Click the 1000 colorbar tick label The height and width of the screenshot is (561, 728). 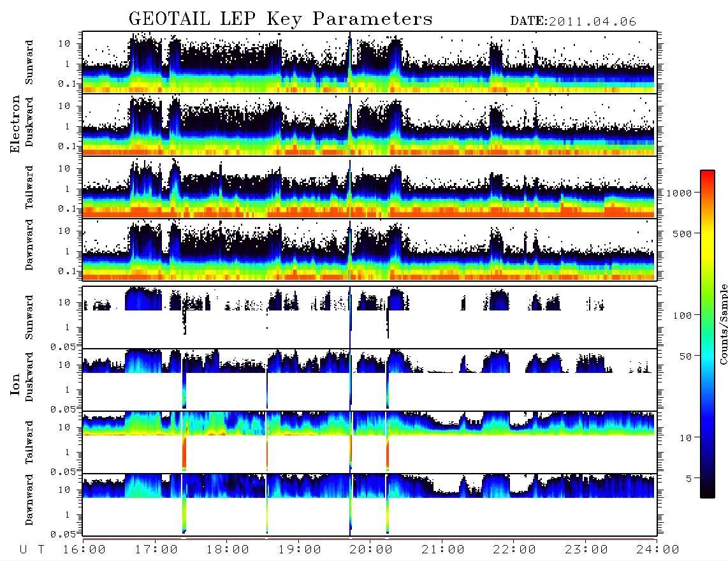pos(680,193)
